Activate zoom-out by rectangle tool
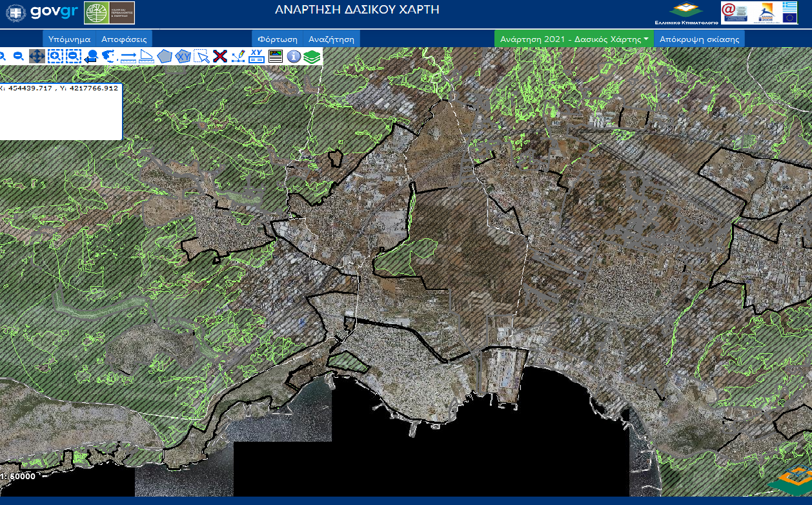The width and height of the screenshot is (812, 505). coord(73,56)
